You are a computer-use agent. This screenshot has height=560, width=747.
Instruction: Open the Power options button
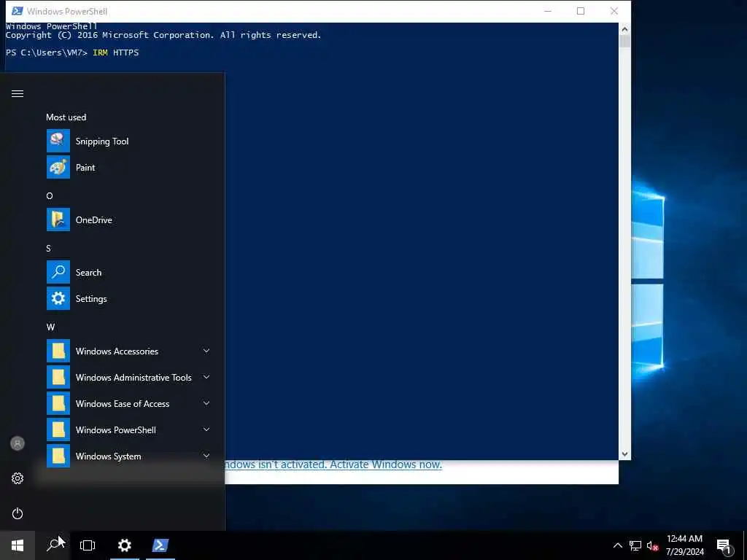[x=18, y=513]
